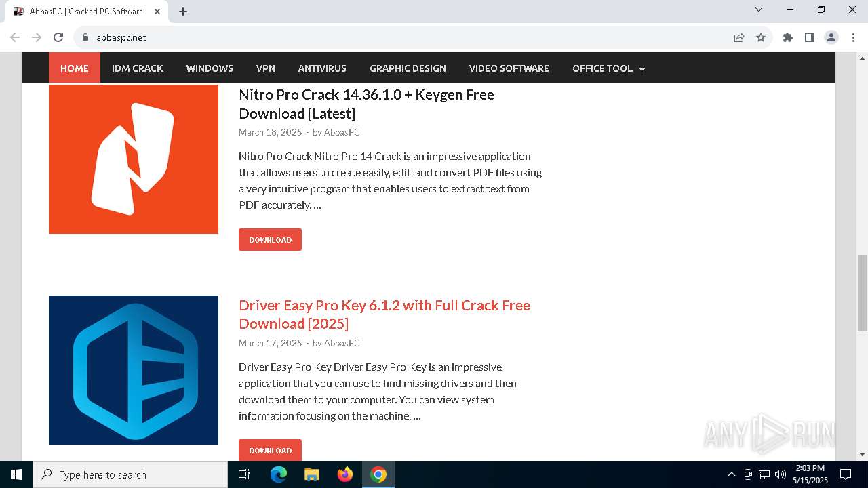This screenshot has height=488, width=868.
Task: Click the Driver Easy logo thumbnail
Action: 134,370
